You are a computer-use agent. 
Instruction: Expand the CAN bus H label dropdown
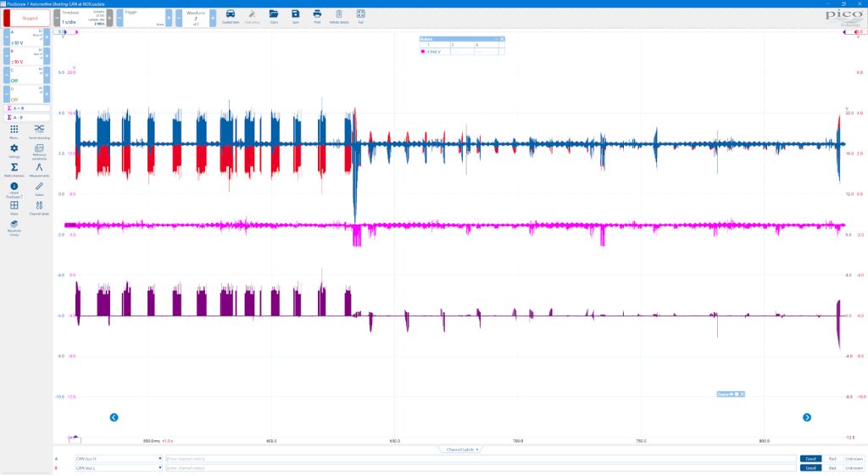160,459
